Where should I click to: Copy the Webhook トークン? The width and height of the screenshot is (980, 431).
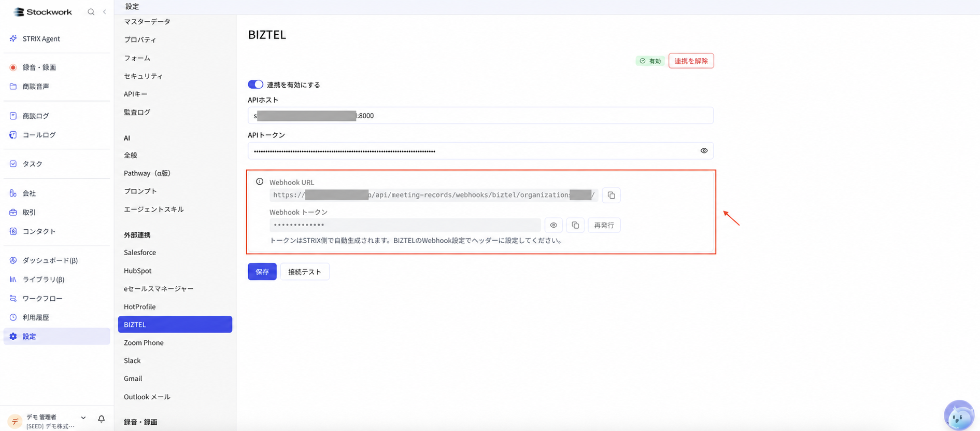(575, 225)
